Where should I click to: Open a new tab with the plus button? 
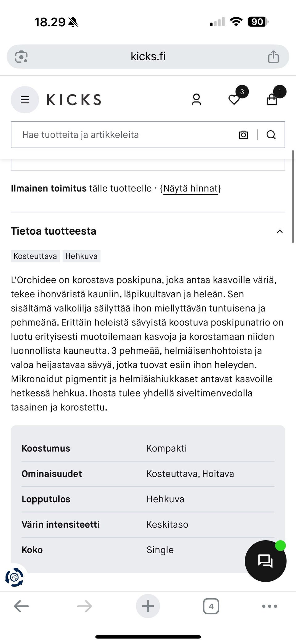148,606
